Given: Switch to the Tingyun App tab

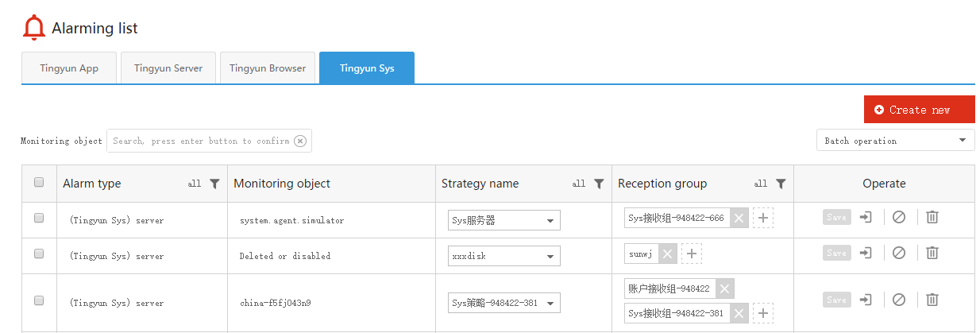Looking at the screenshot, I should coord(69,68).
